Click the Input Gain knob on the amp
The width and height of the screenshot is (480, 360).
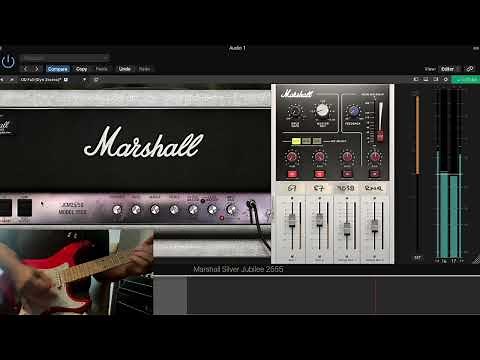231,210
